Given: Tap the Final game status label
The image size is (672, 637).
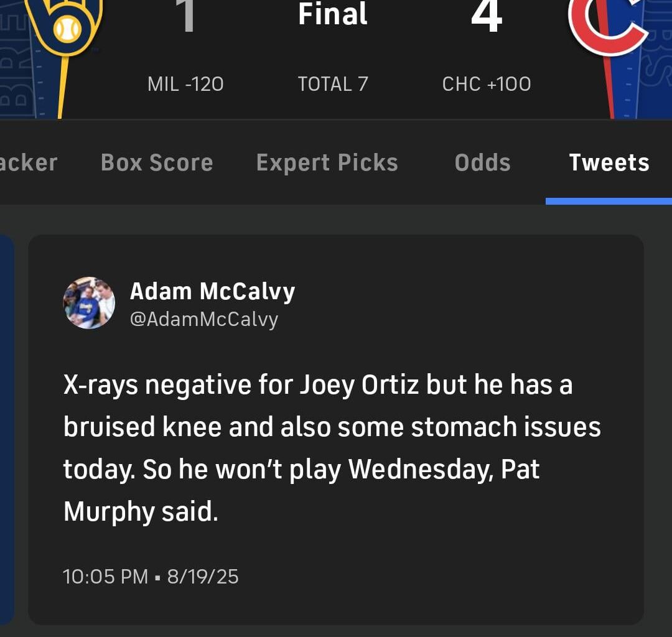Looking at the screenshot, I should (x=333, y=15).
